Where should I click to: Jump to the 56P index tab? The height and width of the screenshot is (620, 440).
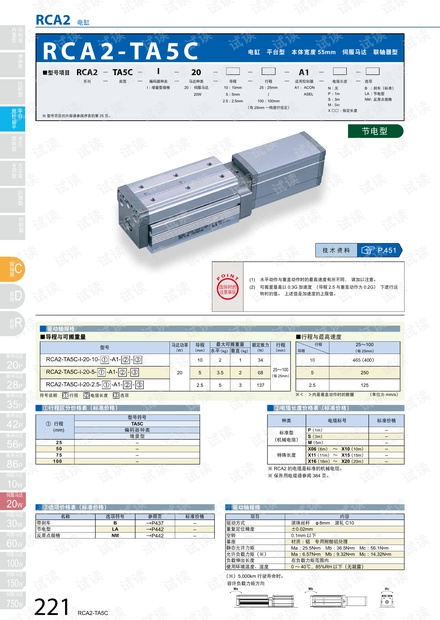click(13, 442)
